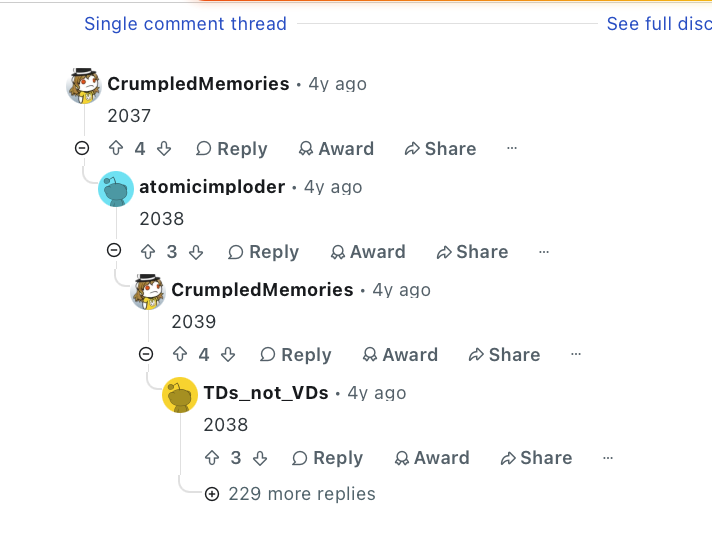
Task: Open more options for atomicimploder's comment
Action: click(x=544, y=252)
